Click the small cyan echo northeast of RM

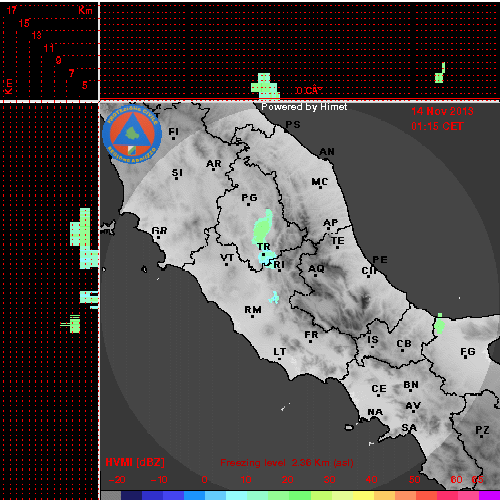point(274,297)
